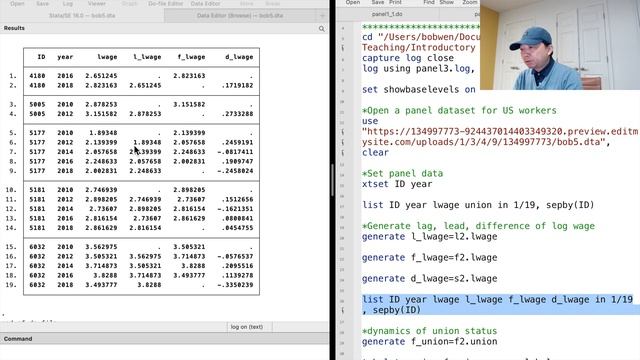The height and width of the screenshot is (360, 640).
Task: Click the d_lwage value .2733288 in row 4
Action: [x=237, y=114]
